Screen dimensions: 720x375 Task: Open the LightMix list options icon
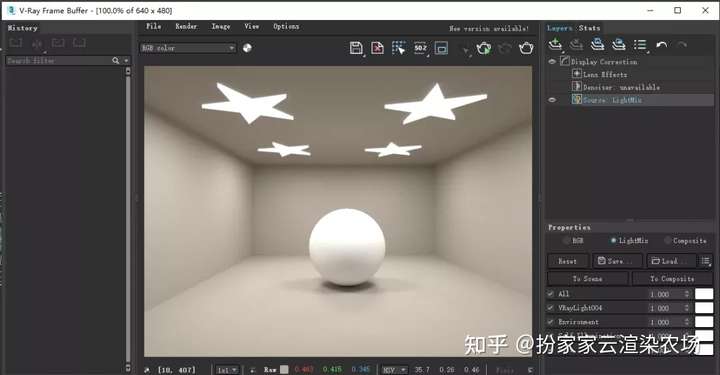706,261
